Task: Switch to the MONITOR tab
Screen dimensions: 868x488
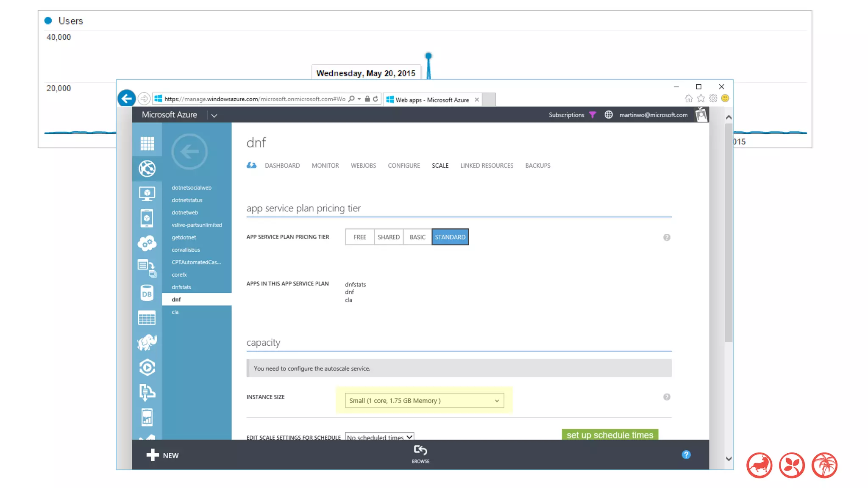Action: coord(325,166)
